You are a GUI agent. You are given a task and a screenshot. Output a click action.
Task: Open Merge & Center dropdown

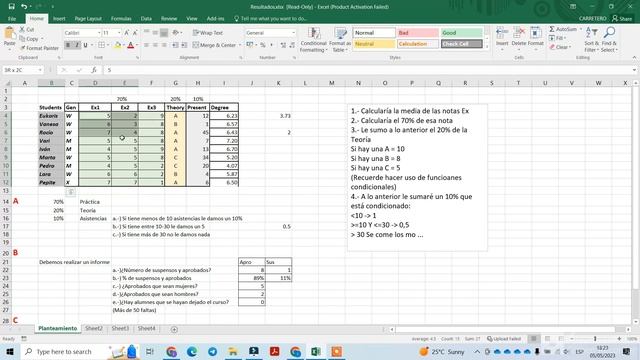coord(240,45)
